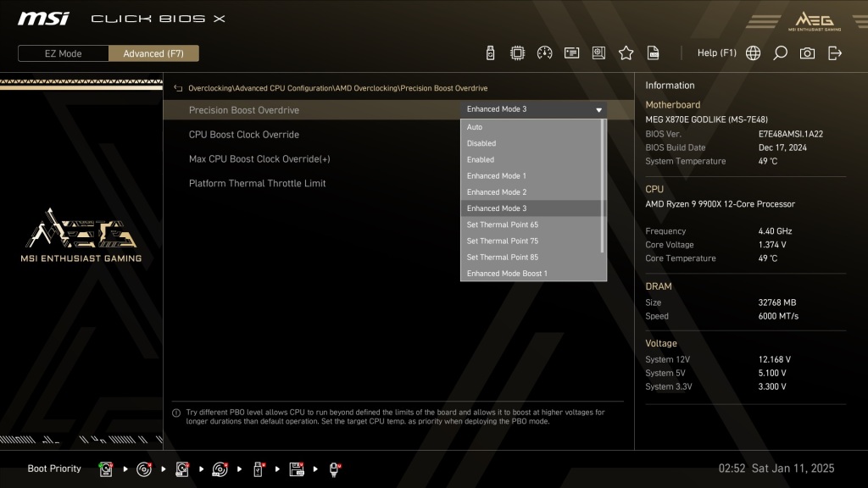Choose Enhanced Mode 2 option
Image resolution: width=868 pixels, height=488 pixels.
pos(531,192)
